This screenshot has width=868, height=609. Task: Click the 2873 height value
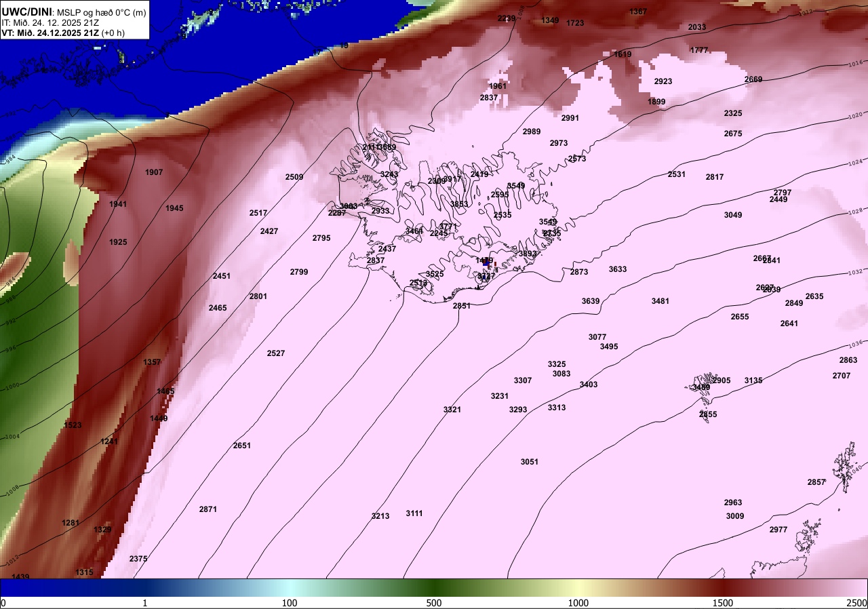pyautogui.click(x=579, y=272)
